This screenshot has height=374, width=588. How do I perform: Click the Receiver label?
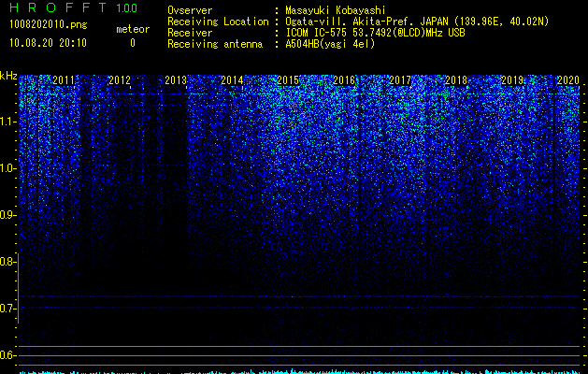pyautogui.click(x=190, y=33)
